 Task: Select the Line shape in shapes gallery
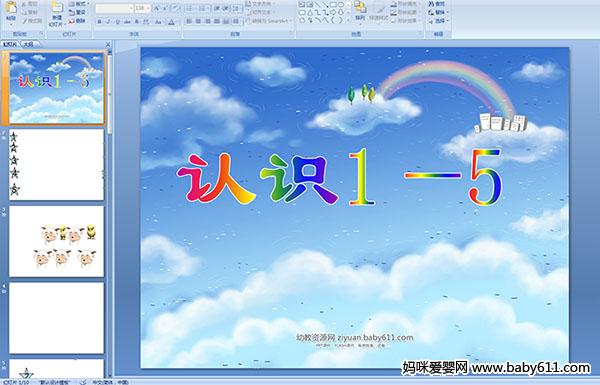(x=318, y=5)
